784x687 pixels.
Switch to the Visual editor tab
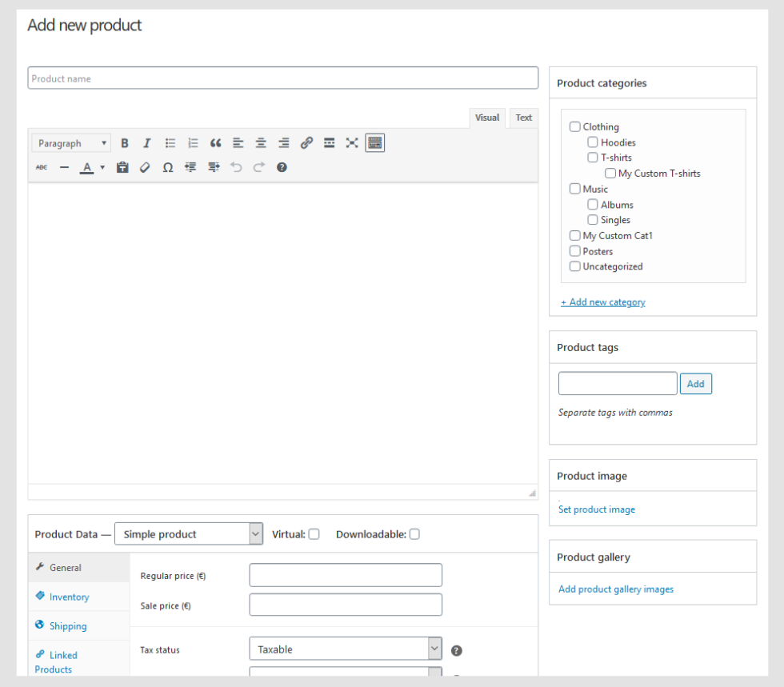[487, 118]
